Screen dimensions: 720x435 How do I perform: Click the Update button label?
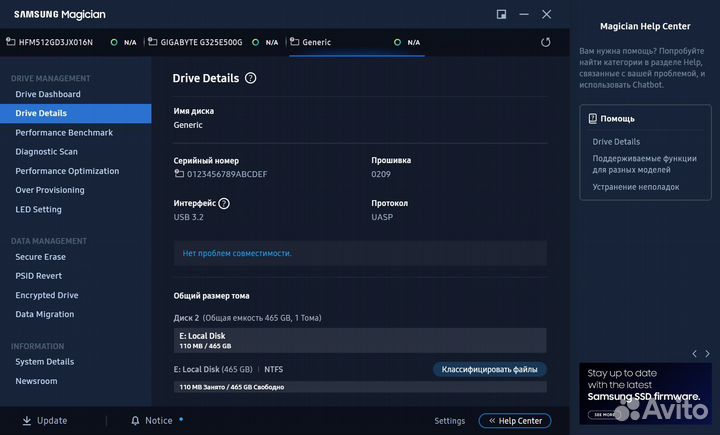tap(52, 421)
